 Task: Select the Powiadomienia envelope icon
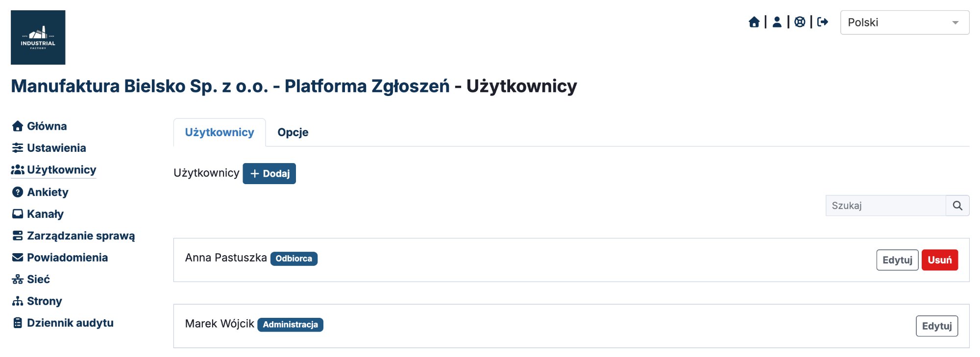[17, 257]
